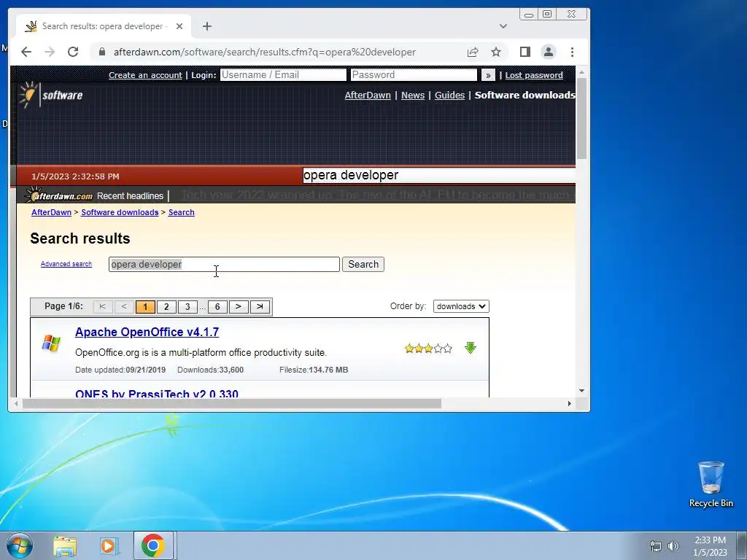
Task: Click horizontal scrollbar thumb
Action: point(231,404)
